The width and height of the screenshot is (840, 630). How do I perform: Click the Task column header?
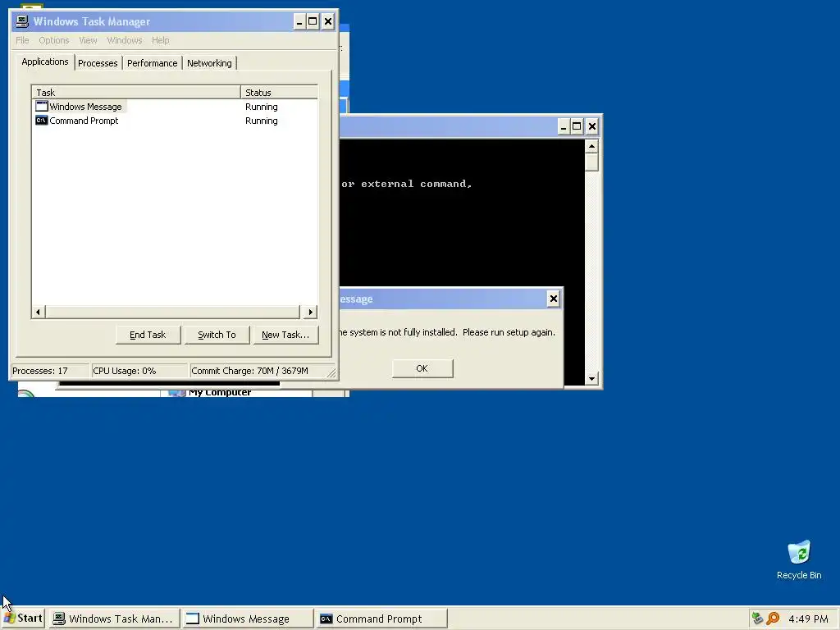click(136, 92)
